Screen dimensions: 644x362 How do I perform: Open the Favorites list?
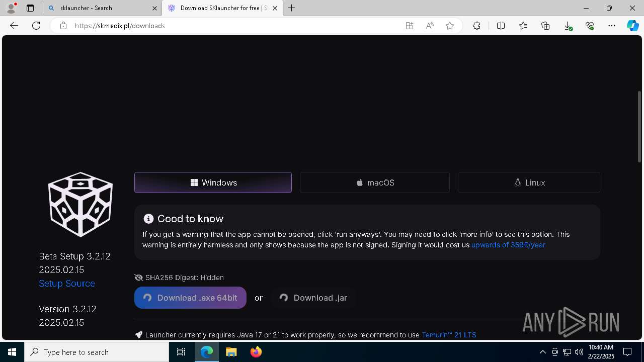point(523,26)
